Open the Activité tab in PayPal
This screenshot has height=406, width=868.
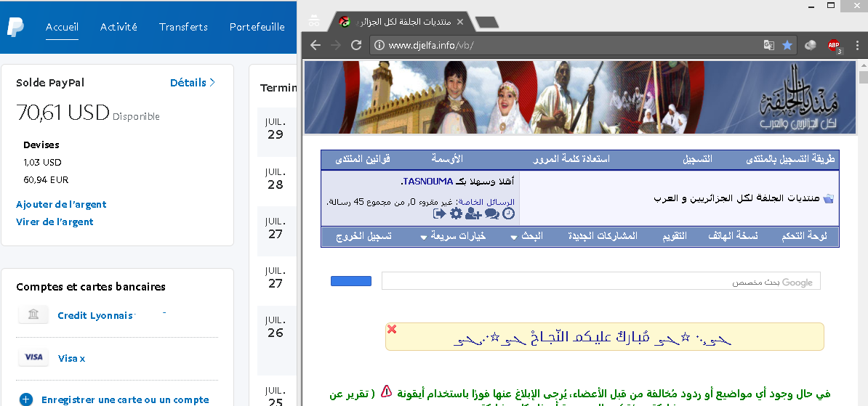118,27
